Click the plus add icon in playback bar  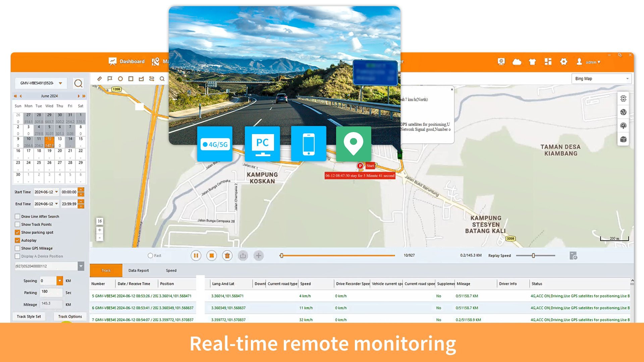[258, 256]
